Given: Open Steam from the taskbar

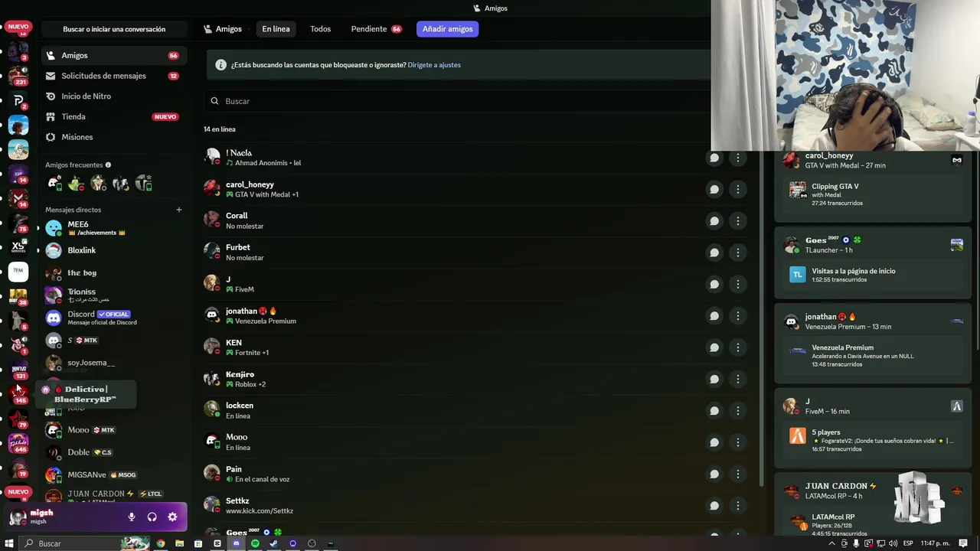Looking at the screenshot, I should (274, 543).
